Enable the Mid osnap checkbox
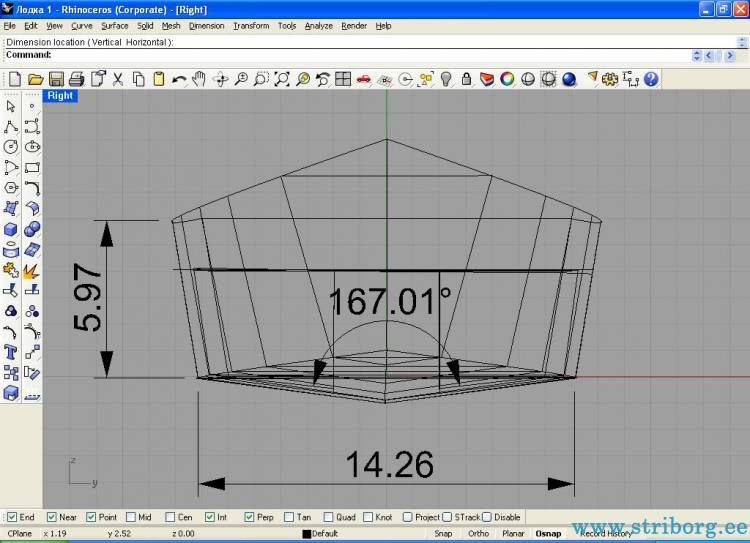This screenshot has height=543, width=750. 131,517
